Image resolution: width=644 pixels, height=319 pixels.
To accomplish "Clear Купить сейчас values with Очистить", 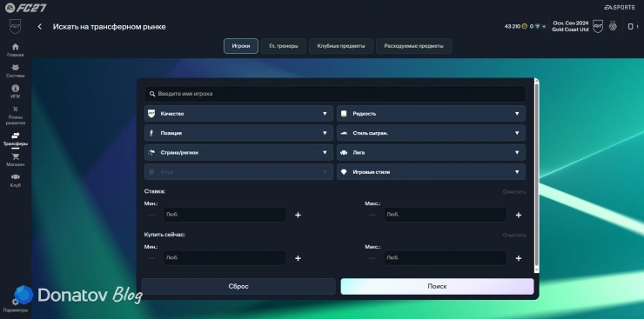I will pos(514,236).
